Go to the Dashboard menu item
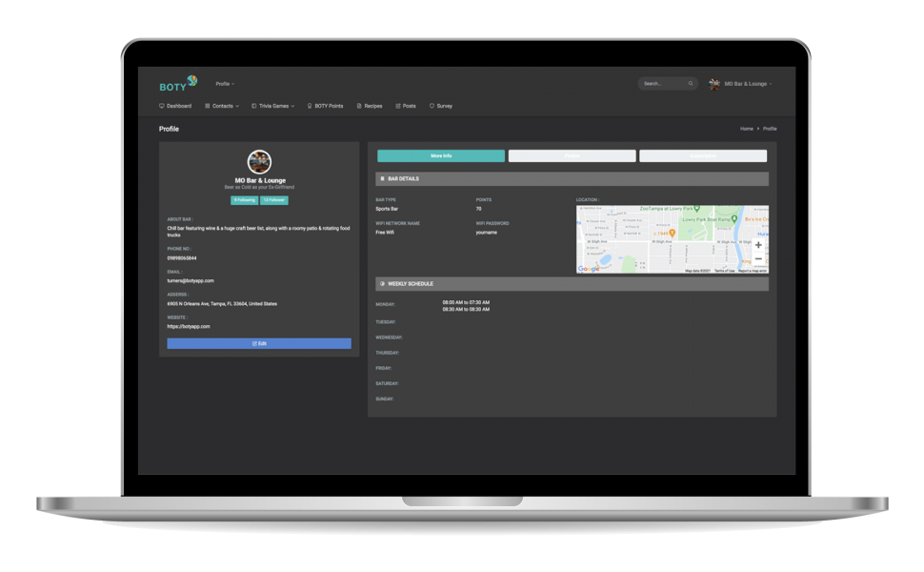The height and width of the screenshot is (572, 924). 175,106
